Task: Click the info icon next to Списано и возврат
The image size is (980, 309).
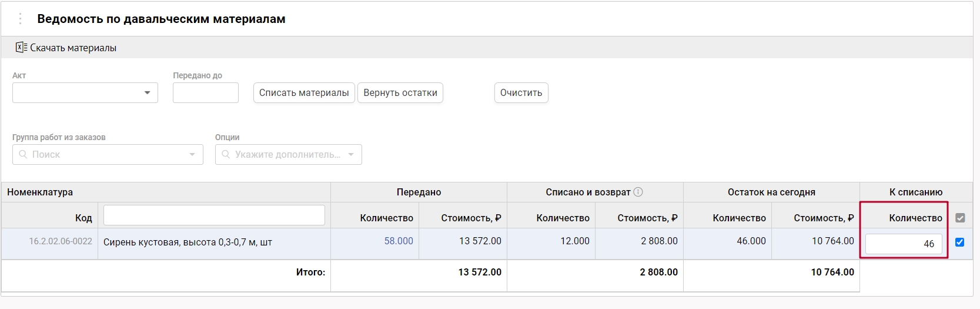Action: (638, 192)
